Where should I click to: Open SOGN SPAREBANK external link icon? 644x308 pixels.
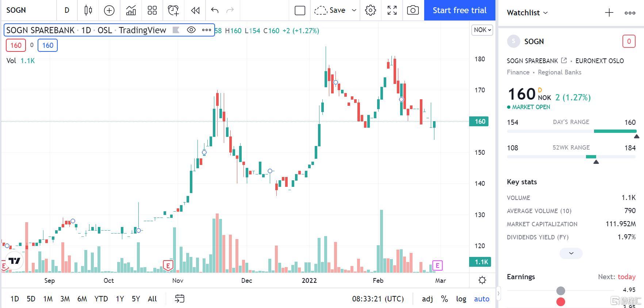pyautogui.click(x=564, y=61)
